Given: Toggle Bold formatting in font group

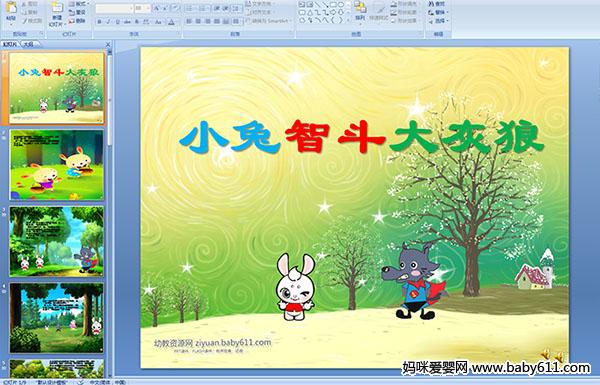Looking at the screenshot, I should [99, 22].
